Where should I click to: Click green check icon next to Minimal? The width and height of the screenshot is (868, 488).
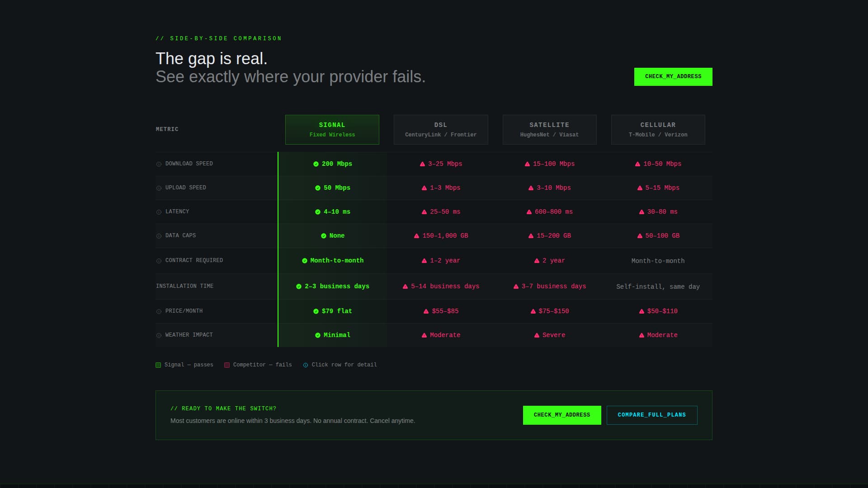click(318, 335)
